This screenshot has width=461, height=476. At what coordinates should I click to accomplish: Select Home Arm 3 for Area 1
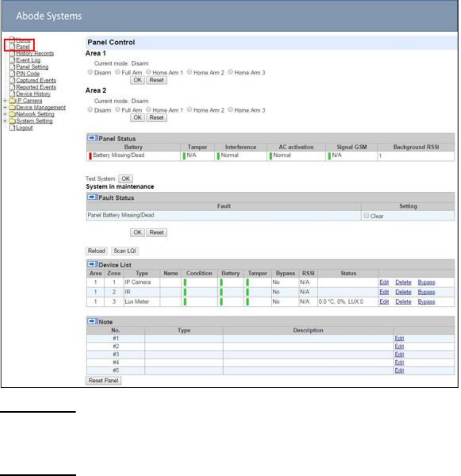click(x=230, y=72)
